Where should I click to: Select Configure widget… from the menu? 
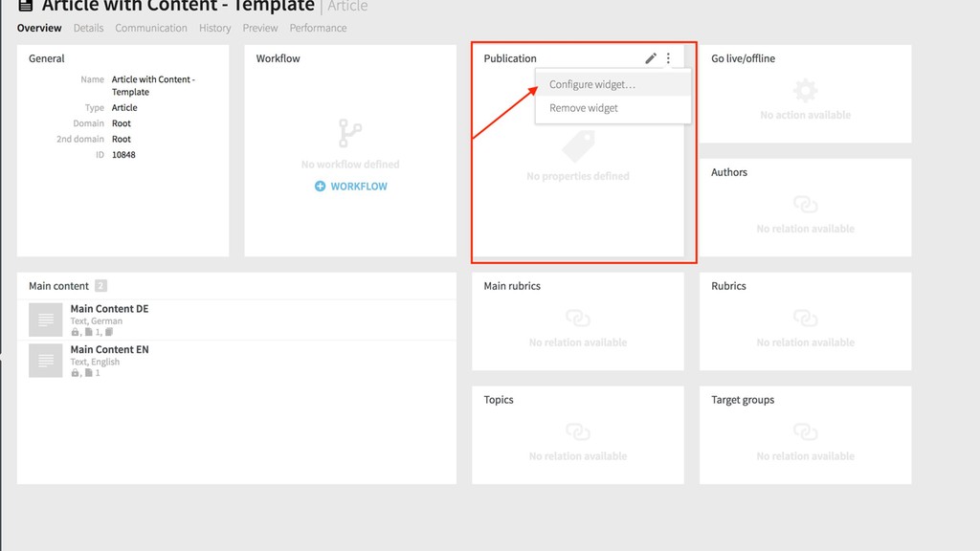tap(591, 84)
